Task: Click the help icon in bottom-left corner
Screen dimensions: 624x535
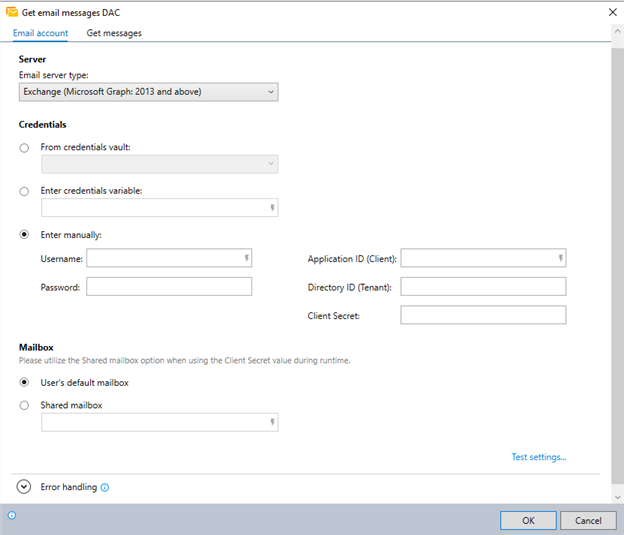Action: [11, 516]
